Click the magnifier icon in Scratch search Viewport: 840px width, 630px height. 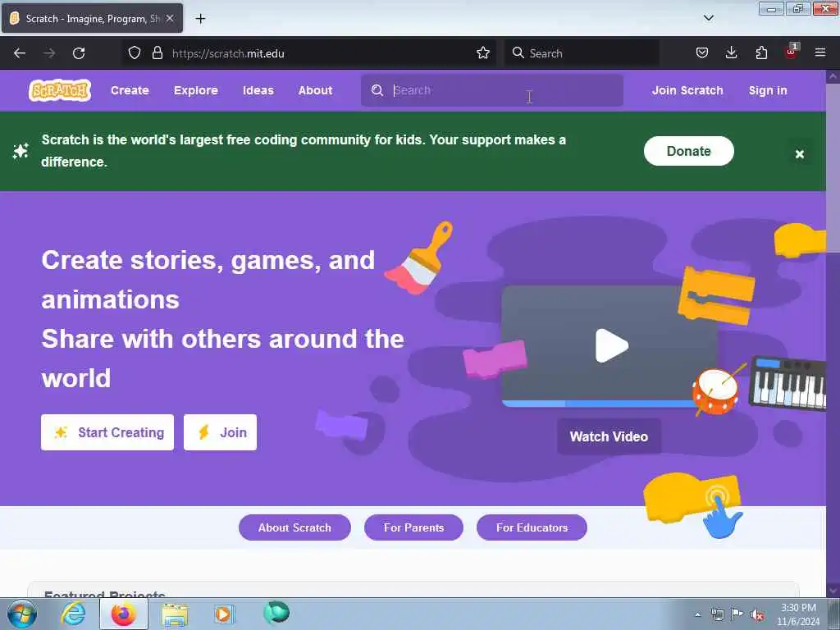(x=377, y=90)
